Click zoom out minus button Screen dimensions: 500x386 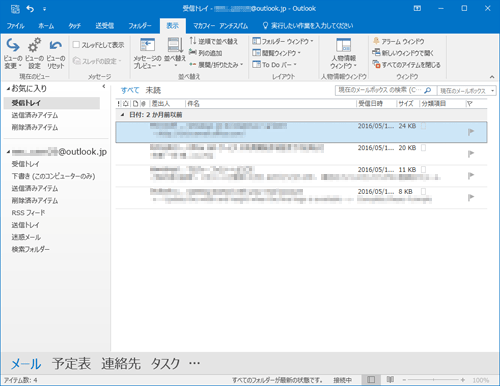[x=404, y=380]
